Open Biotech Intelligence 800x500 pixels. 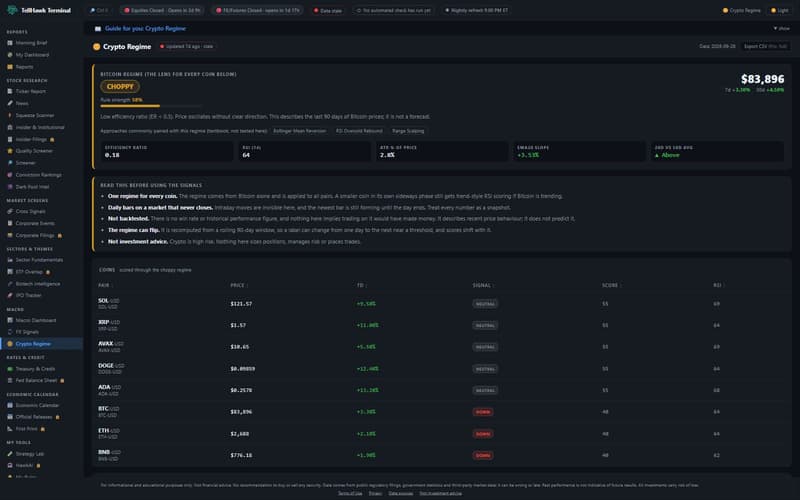37,284
